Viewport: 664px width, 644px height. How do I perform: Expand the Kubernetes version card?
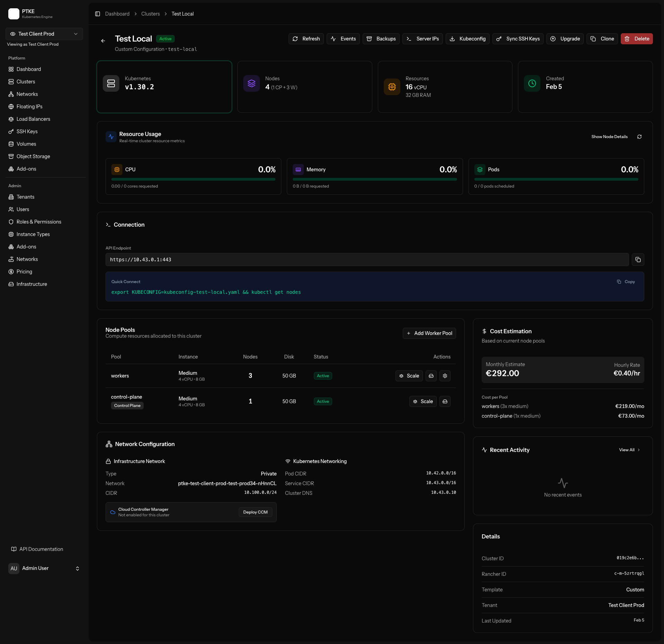point(164,87)
